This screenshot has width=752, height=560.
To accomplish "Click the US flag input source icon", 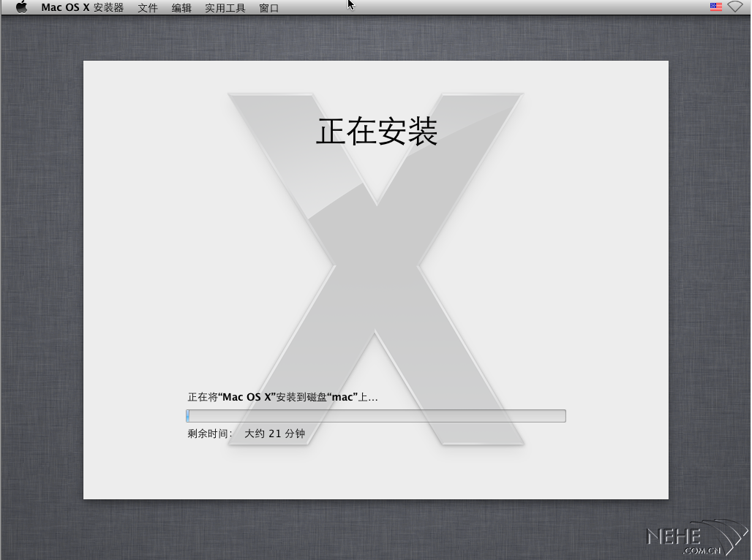I will click(715, 7).
